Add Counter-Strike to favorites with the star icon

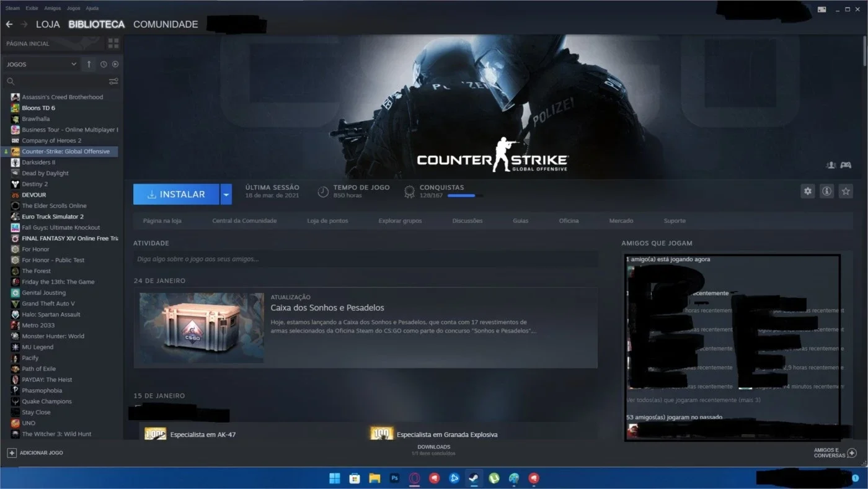click(846, 191)
